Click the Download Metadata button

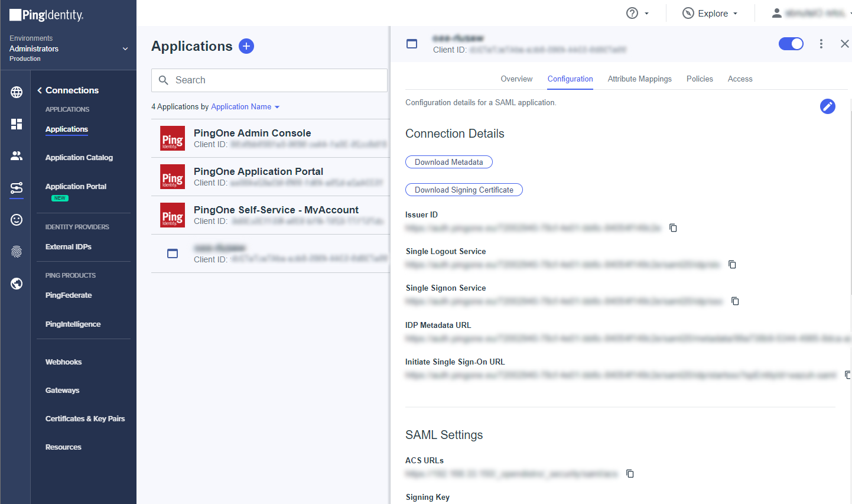(449, 162)
